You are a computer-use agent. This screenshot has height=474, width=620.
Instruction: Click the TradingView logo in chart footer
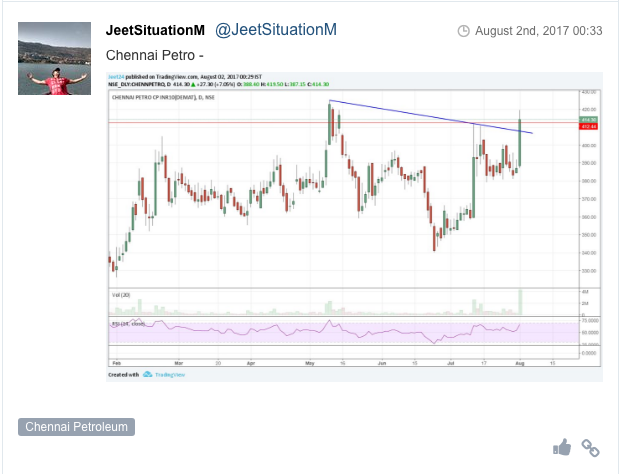[x=164, y=374]
